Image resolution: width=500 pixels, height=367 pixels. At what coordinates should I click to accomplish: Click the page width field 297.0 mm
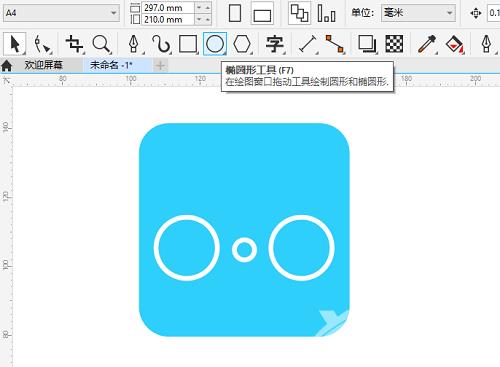click(x=168, y=8)
